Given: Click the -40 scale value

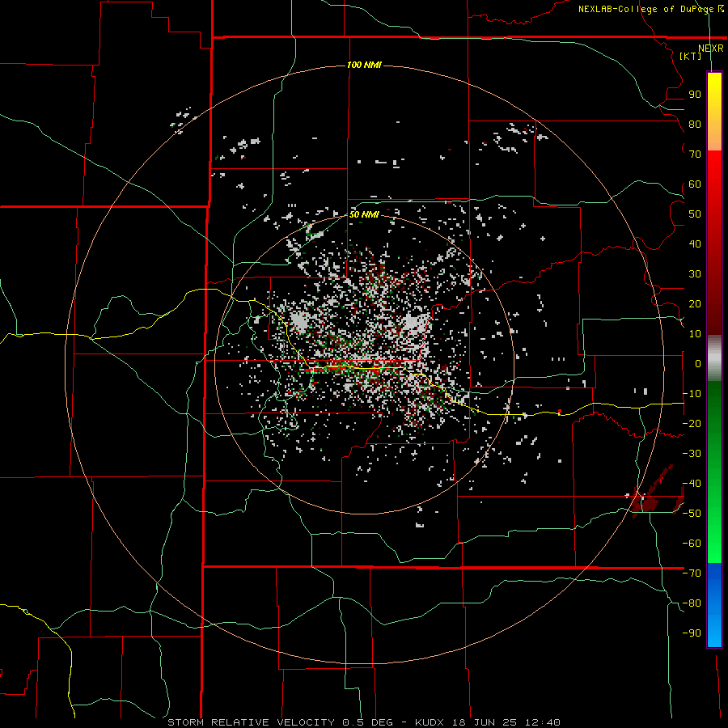Looking at the screenshot, I should 692,484.
